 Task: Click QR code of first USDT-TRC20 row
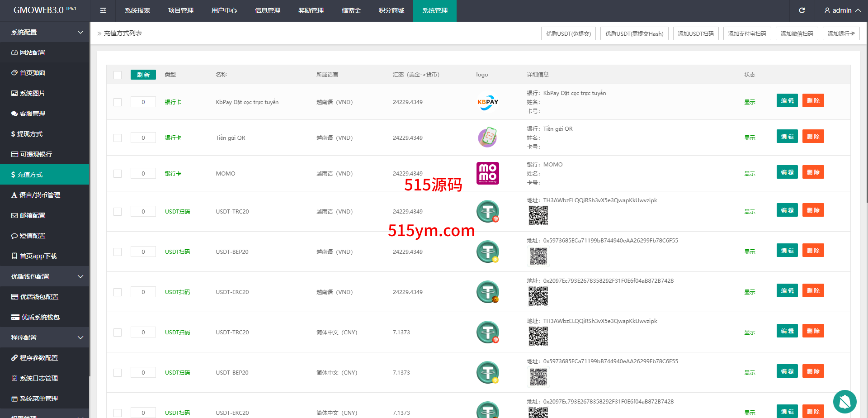(x=538, y=215)
